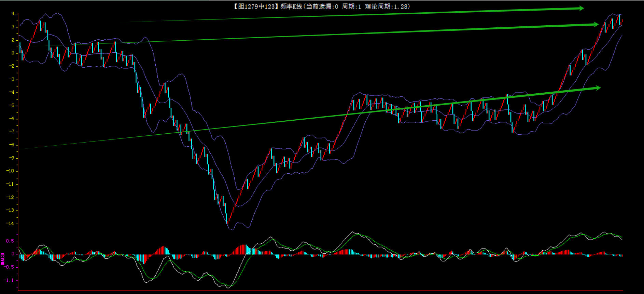Click the y-axis label -14
644x294 pixels.
pyautogui.click(x=11, y=224)
